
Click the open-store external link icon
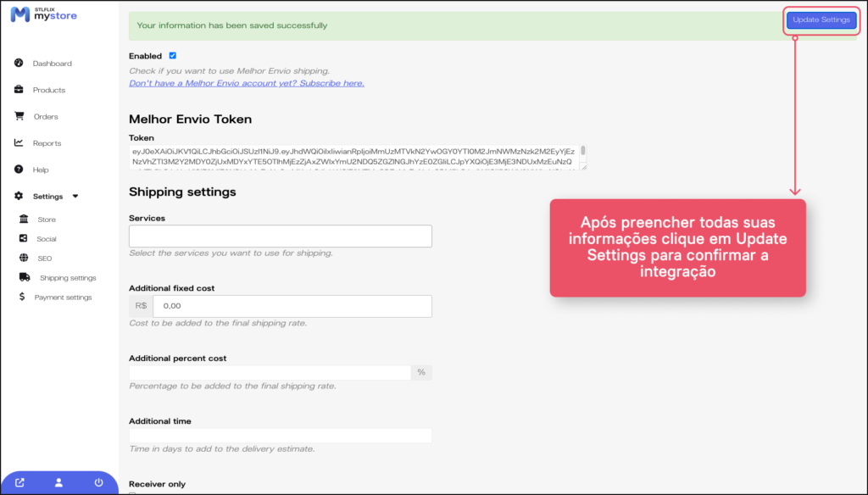(19, 483)
